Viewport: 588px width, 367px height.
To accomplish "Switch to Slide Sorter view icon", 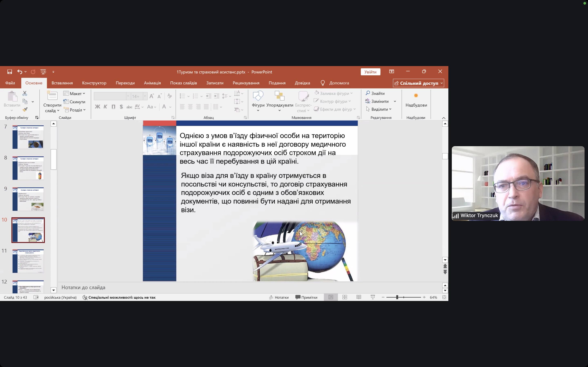I will click(345, 297).
